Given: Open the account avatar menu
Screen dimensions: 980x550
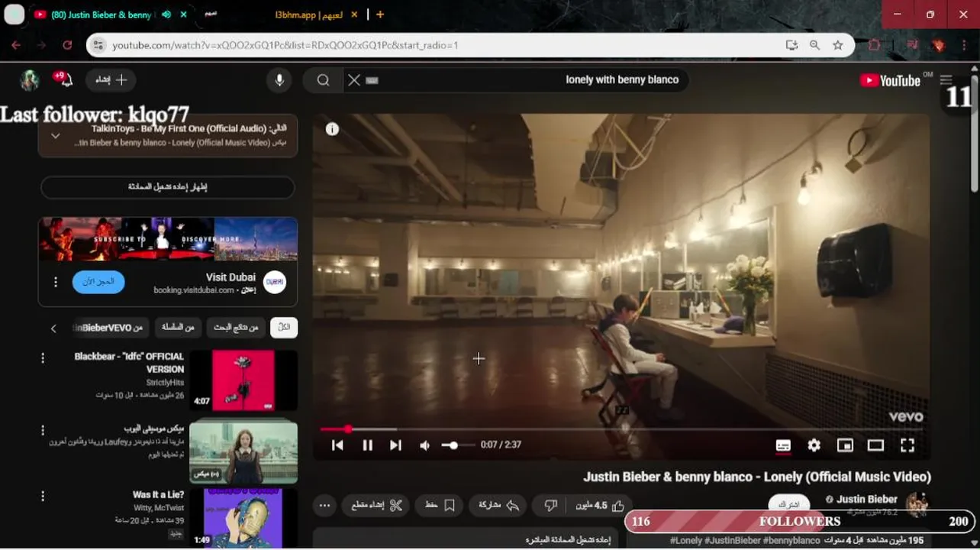Looking at the screenshot, I should click(30, 80).
